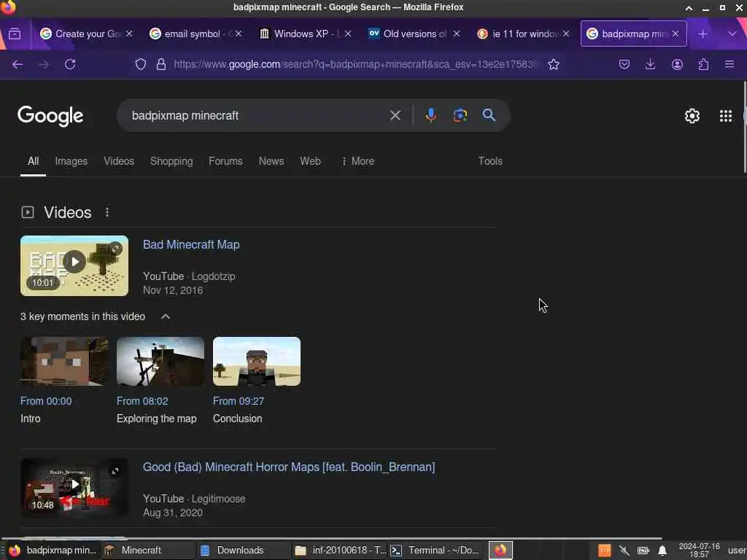
Task: Close the 'Create your Go...' tab
Action: 129,34
